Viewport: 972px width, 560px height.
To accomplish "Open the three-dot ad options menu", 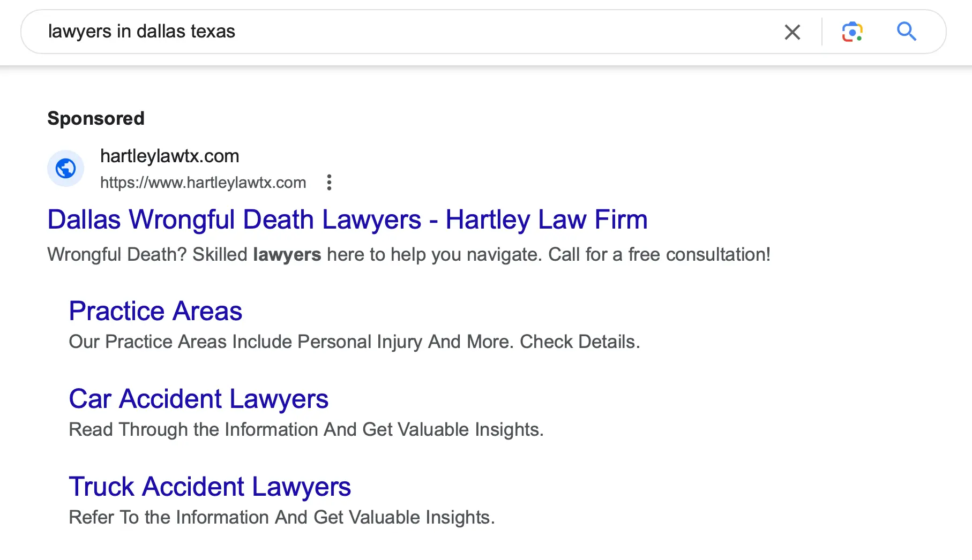I will (329, 183).
